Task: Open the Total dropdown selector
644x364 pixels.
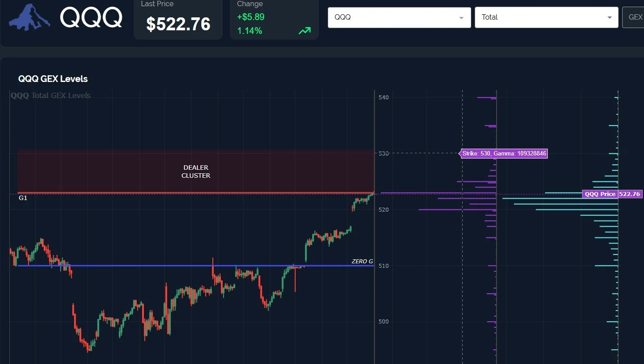Action: click(x=546, y=17)
